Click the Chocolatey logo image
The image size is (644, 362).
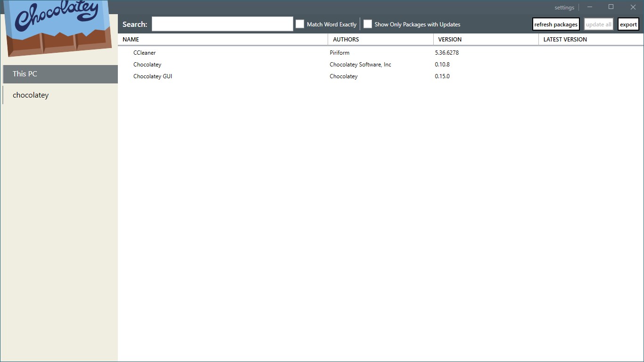[x=58, y=27]
